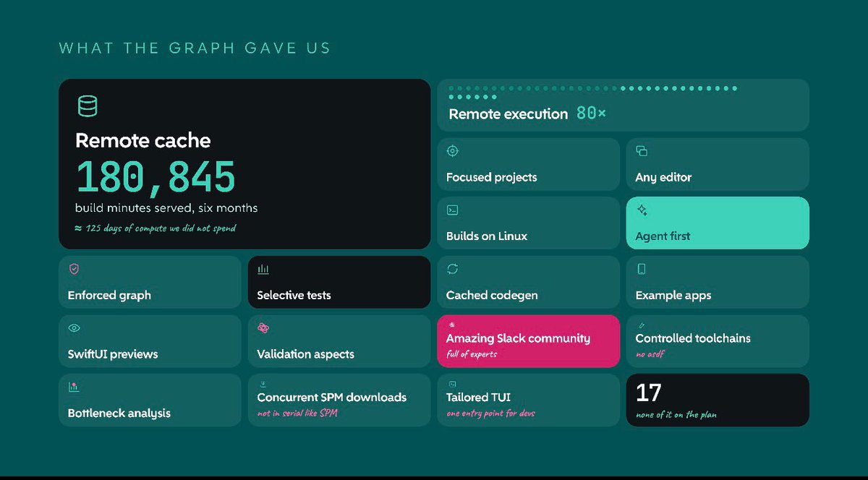Select the chart icon above Bottleneck analysis

pyautogui.click(x=74, y=387)
